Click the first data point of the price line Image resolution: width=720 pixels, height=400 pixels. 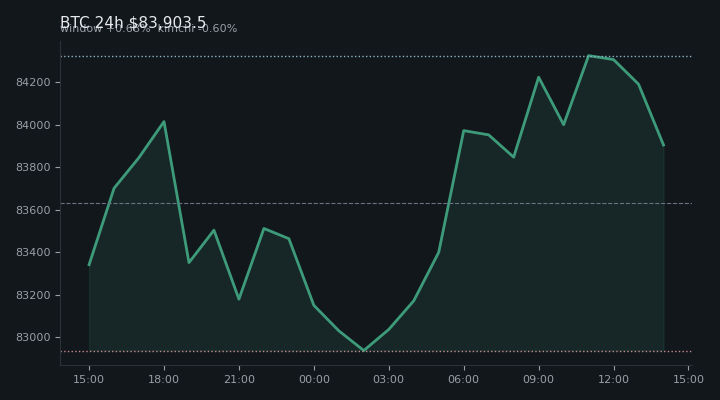(x=89, y=265)
